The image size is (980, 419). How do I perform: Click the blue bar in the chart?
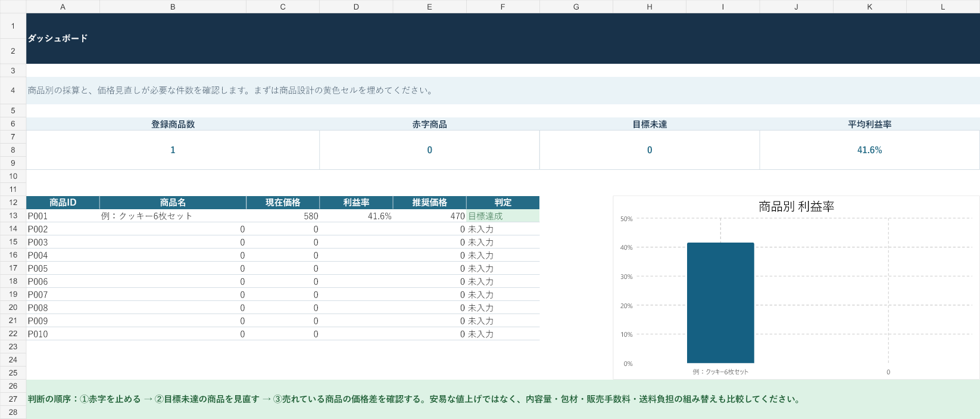coord(720,303)
